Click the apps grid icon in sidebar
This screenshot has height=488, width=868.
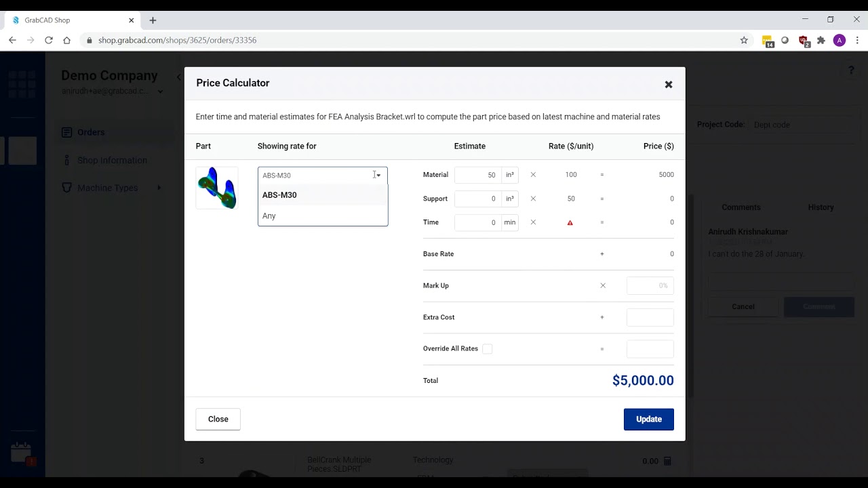tap(22, 84)
